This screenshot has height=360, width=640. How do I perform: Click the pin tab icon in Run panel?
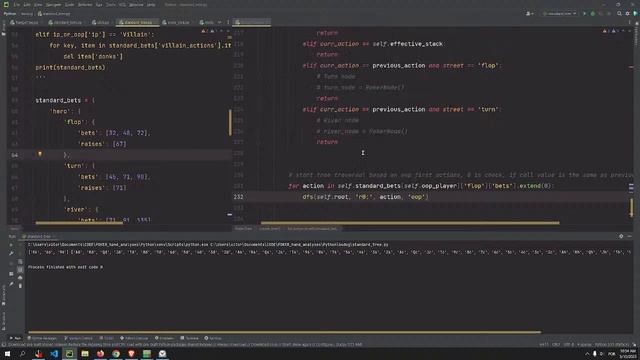11,284
